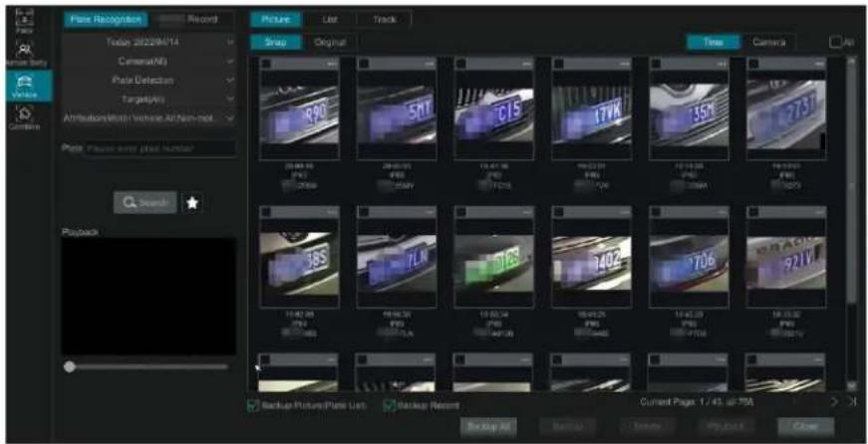Check the box on the 7LK plate card

[x=363, y=212]
